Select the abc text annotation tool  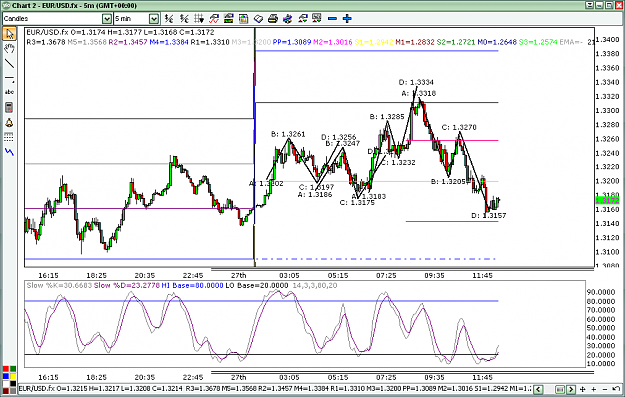(9, 92)
